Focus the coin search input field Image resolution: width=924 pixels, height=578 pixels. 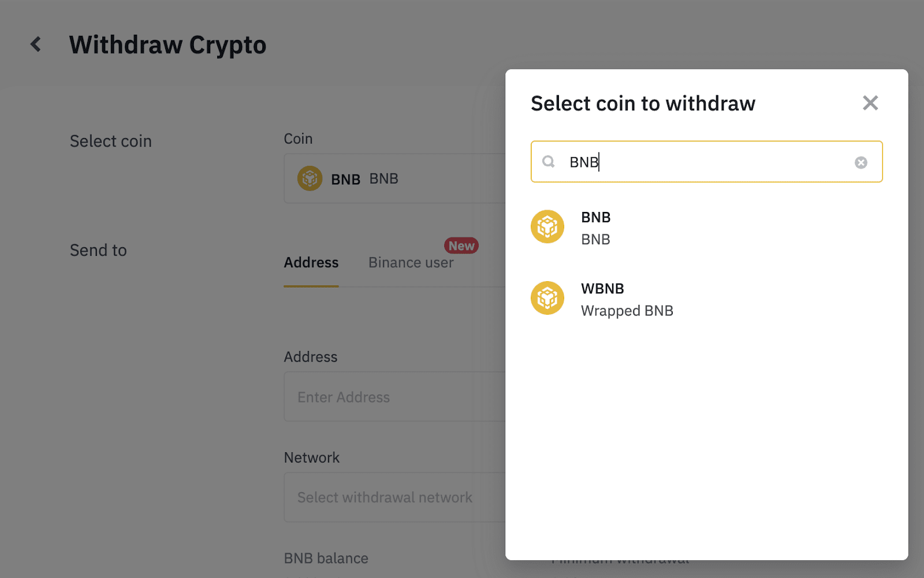coord(706,162)
